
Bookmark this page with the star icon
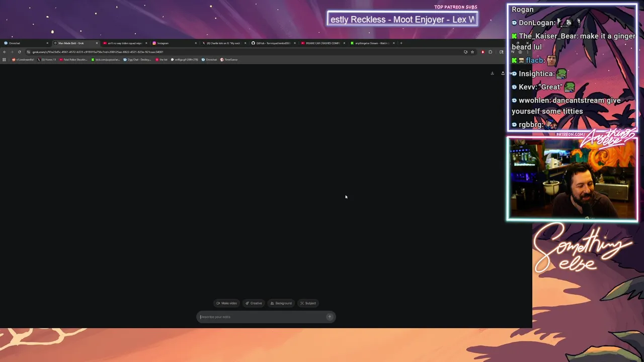tap(472, 52)
